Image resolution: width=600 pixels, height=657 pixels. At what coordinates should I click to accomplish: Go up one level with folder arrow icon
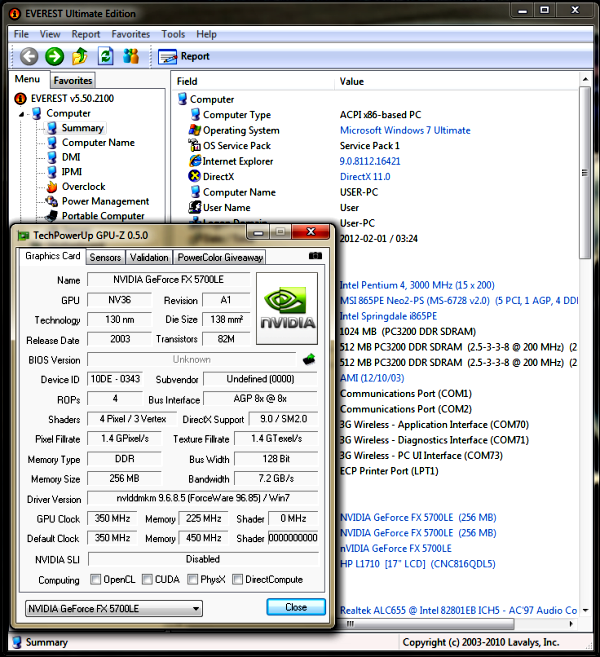coord(80,56)
